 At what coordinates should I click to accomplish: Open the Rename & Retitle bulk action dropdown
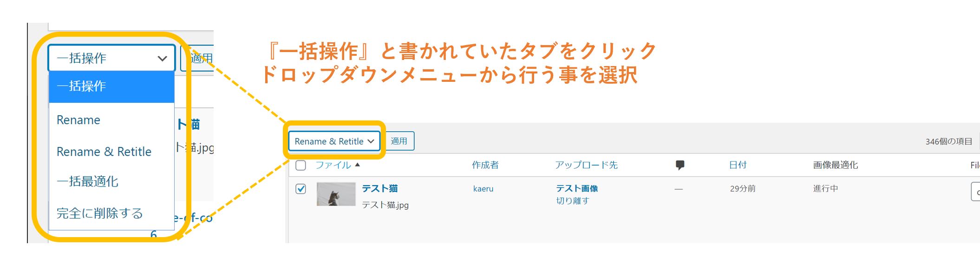(x=334, y=141)
